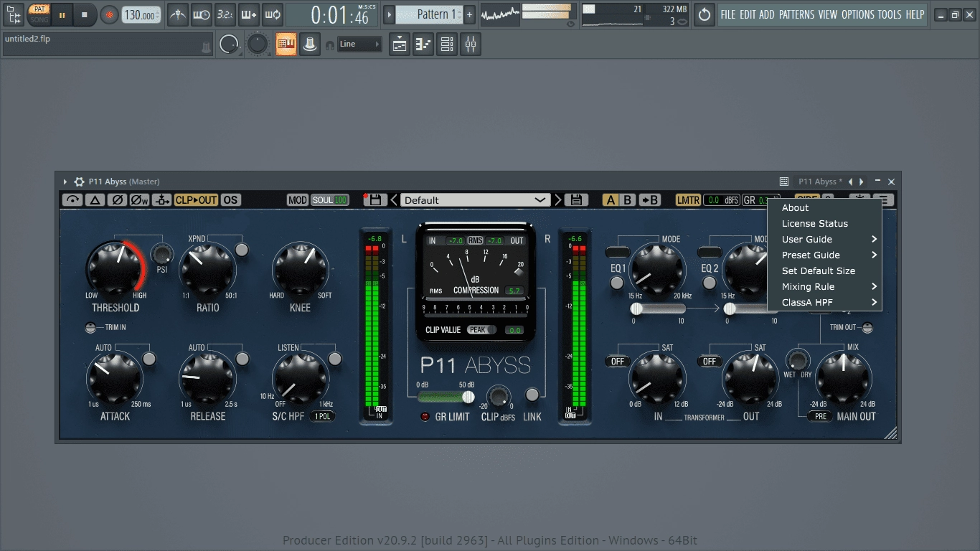The image size is (980, 551).
Task: Toggle the Øw wet phase icon
Action: 139,200
